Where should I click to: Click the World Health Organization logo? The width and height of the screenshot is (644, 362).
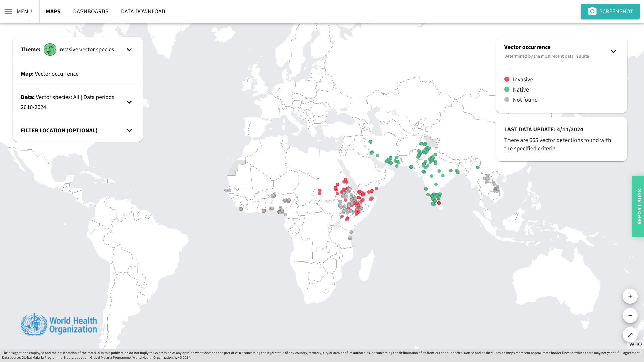tap(59, 324)
